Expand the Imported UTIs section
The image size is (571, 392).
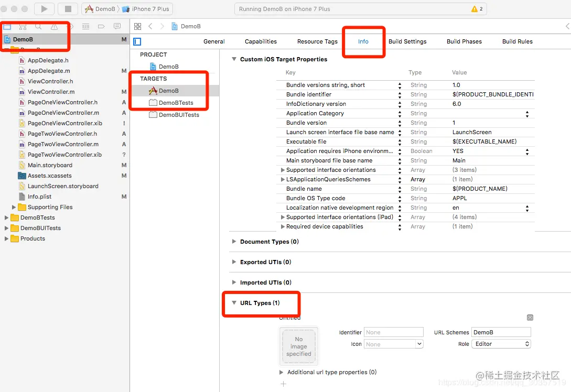coord(234,282)
